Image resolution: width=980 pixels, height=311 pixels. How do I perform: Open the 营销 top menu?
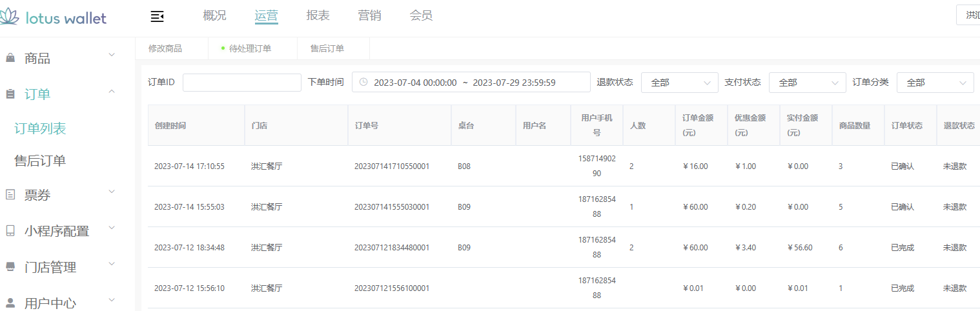(369, 16)
